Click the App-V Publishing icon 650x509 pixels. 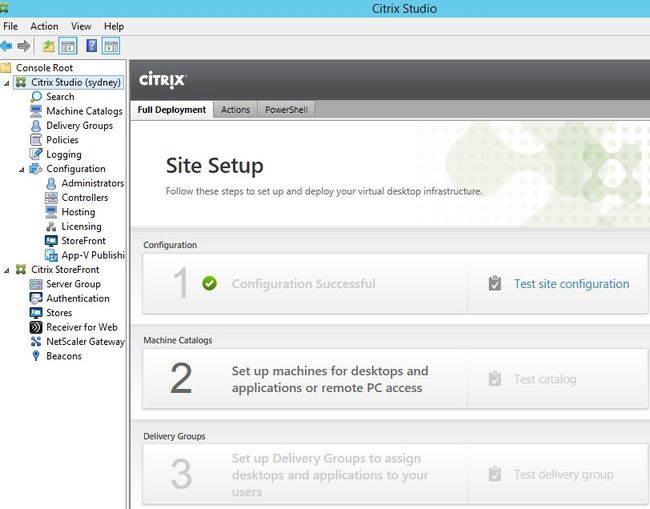point(51,255)
